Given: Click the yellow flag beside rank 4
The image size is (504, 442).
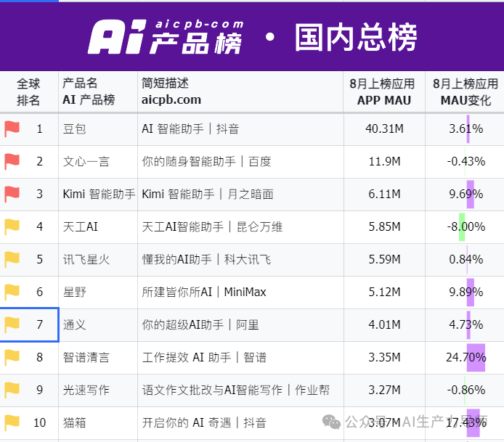Looking at the screenshot, I should click(12, 227).
